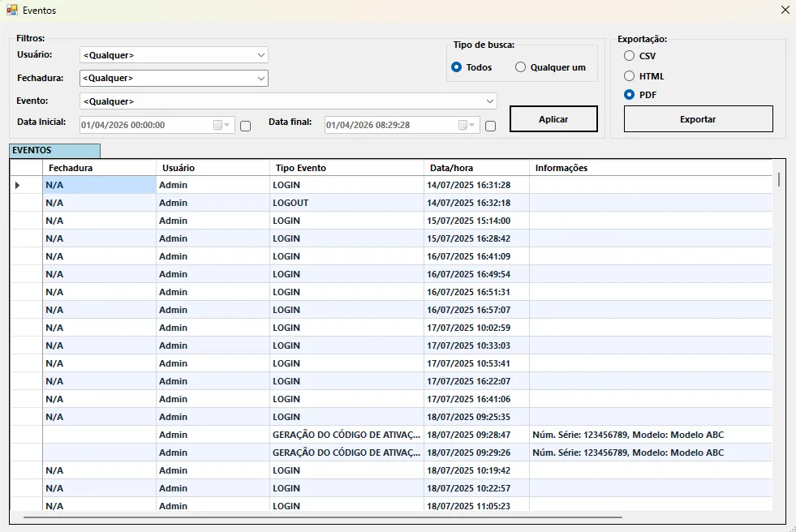Screen dimensions: 796x532
Task: Select the cell 18/07/2025 09:29:26
Action: (476, 453)
